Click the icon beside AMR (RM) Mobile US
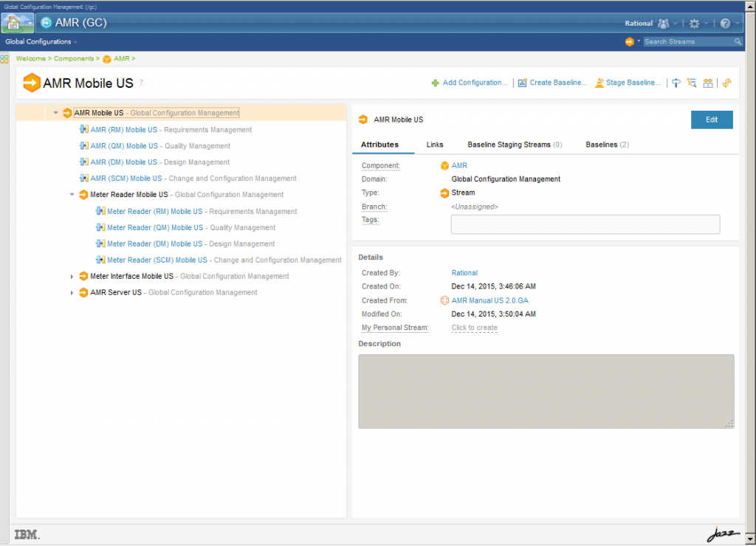This screenshot has height=546, width=756. pyautogui.click(x=84, y=129)
